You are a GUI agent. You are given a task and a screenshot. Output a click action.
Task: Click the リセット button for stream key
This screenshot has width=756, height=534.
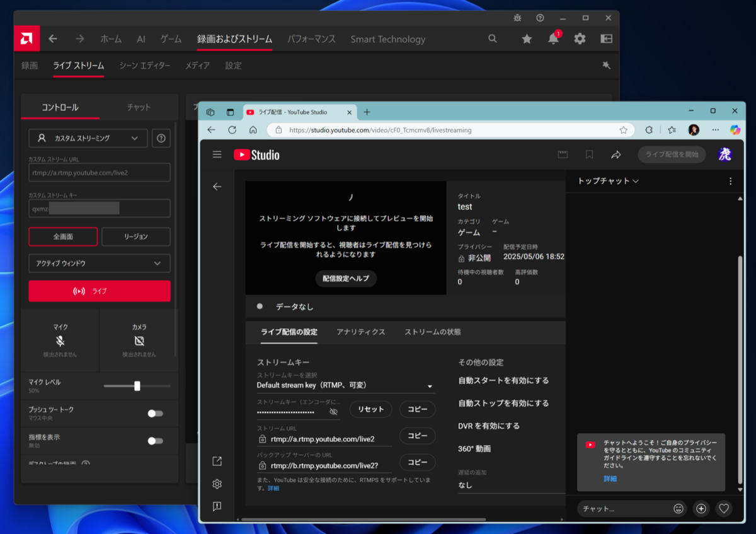pos(370,409)
